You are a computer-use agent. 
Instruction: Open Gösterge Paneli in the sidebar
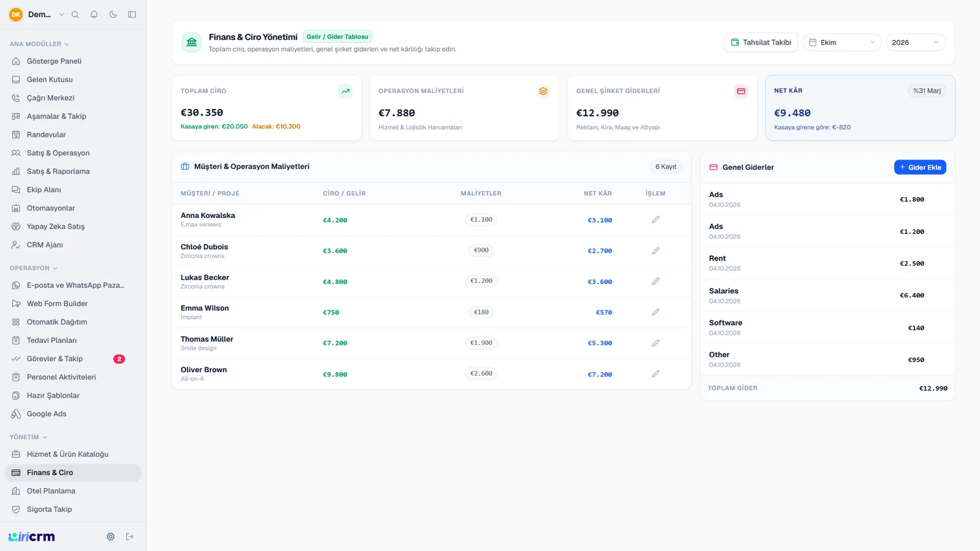click(73, 61)
